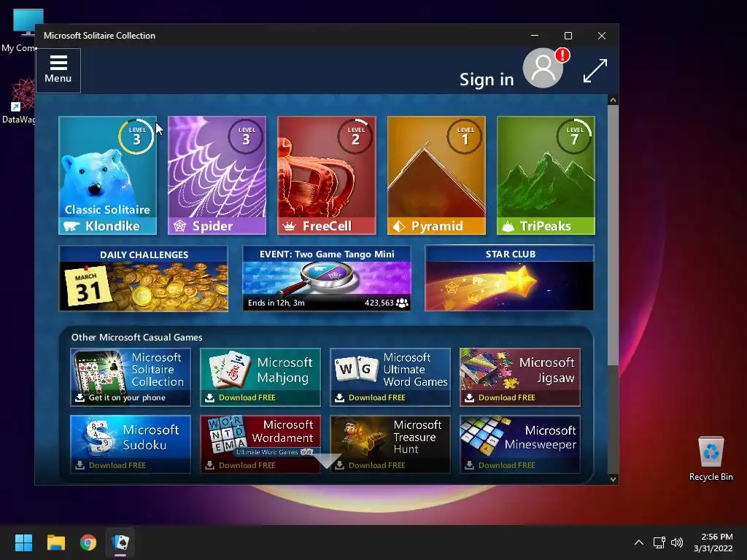The height and width of the screenshot is (560, 747).
Task: Open the Microsoft Treasure Hunt tile
Action: click(390, 444)
